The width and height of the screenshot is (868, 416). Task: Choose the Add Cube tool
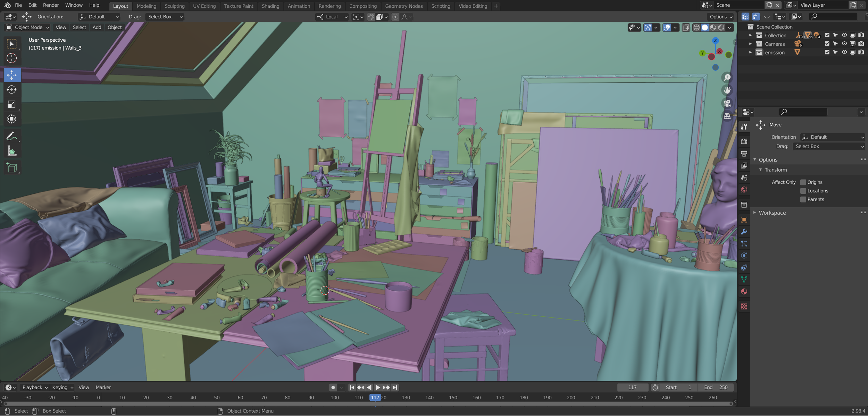pos(12,168)
